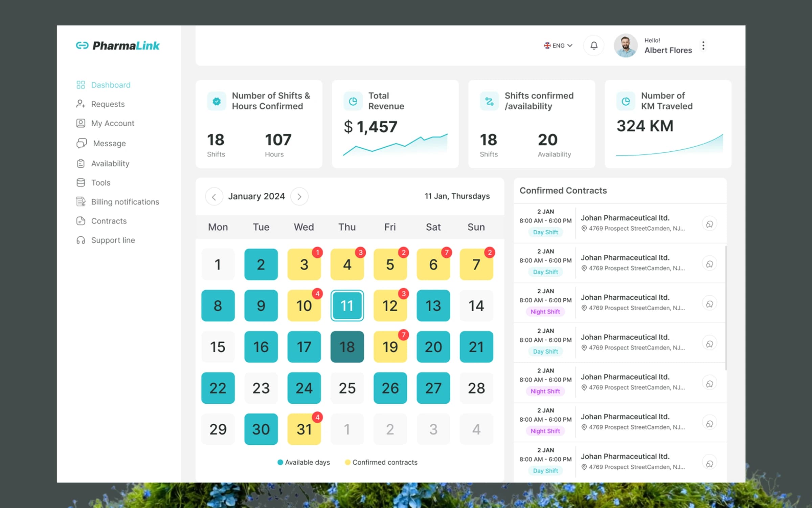
Task: Open the three-dot menu beside Albert Flores
Action: (703, 45)
